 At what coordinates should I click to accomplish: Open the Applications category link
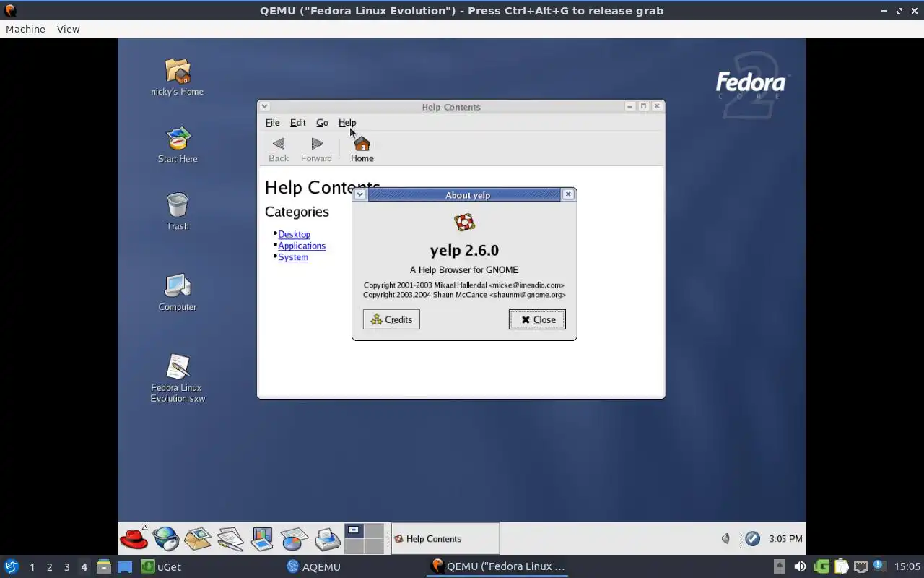click(302, 246)
